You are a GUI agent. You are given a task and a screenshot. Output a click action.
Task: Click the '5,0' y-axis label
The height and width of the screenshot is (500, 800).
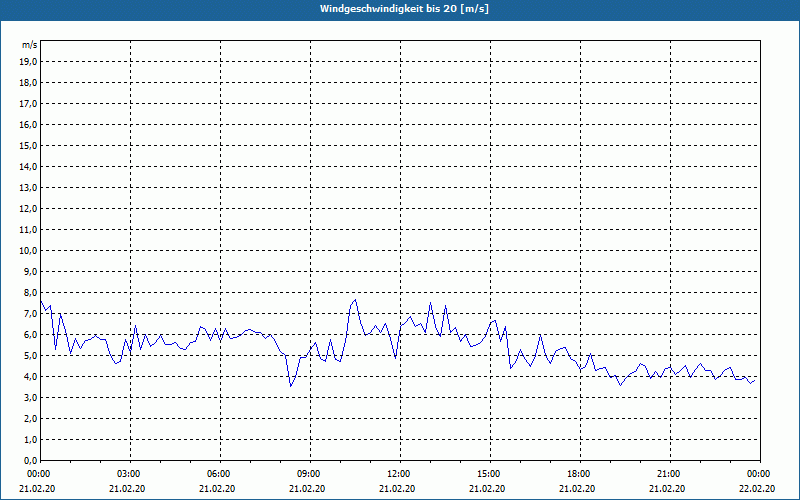pyautogui.click(x=31, y=356)
